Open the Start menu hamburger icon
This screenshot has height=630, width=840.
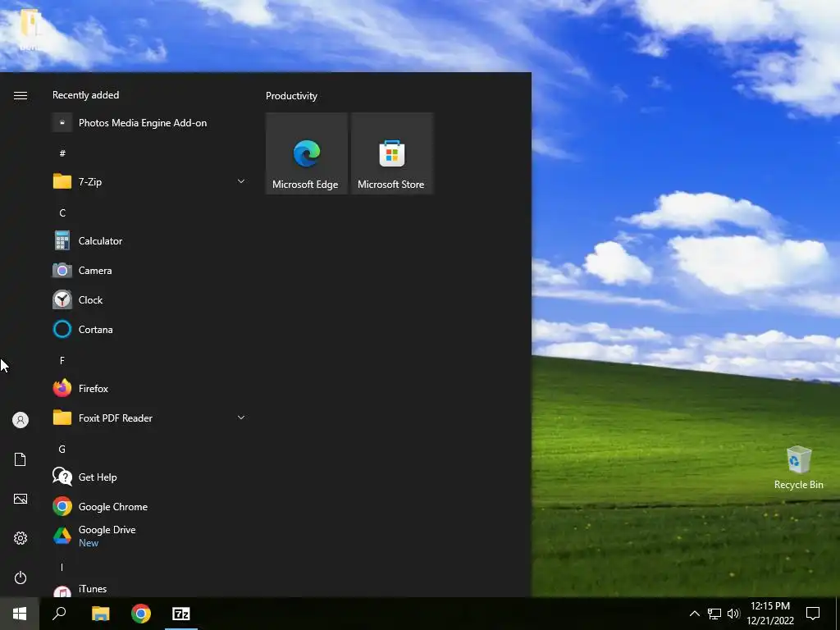point(21,95)
